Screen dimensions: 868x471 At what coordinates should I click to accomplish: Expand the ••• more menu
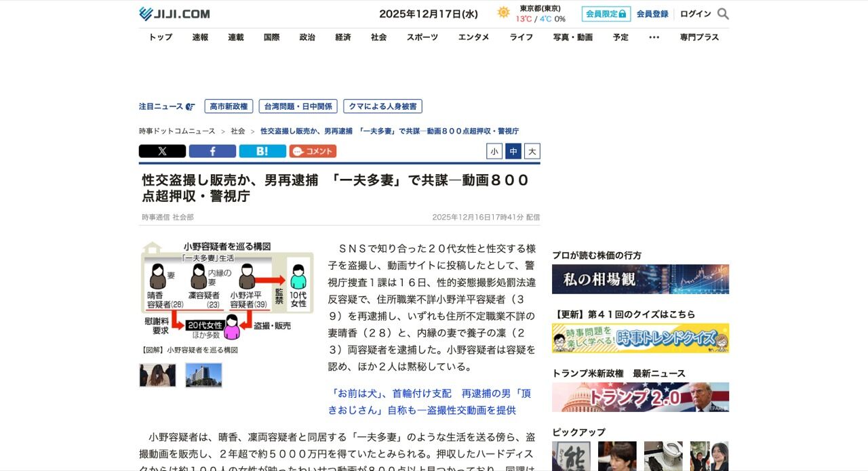click(654, 37)
